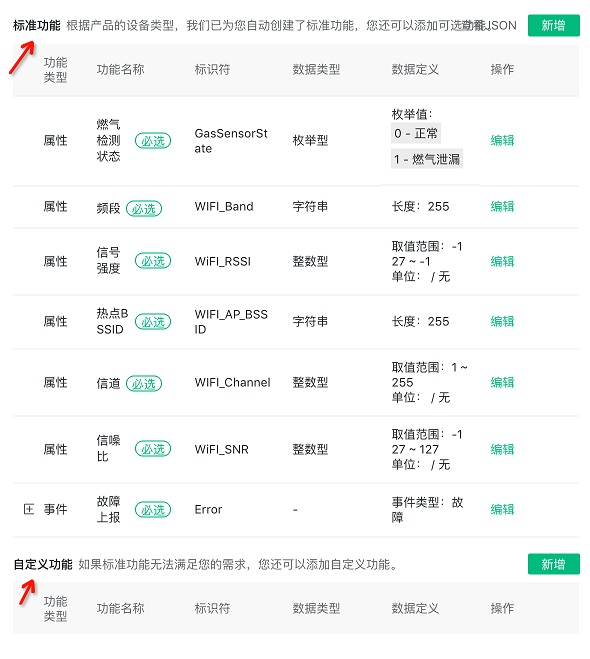Image resolution: width=590 pixels, height=659 pixels.
Task: Edit the WiFI_SNR property
Action: (502, 449)
